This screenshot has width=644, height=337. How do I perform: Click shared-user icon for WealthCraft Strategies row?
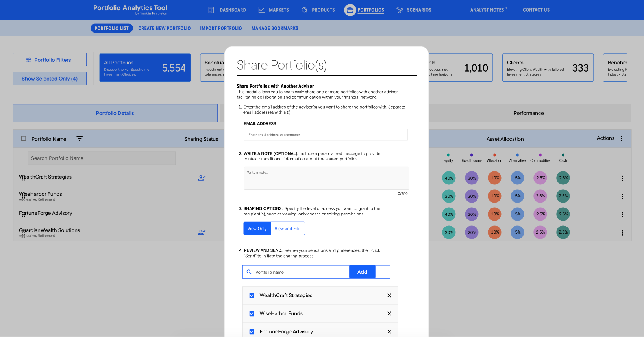pos(202,178)
